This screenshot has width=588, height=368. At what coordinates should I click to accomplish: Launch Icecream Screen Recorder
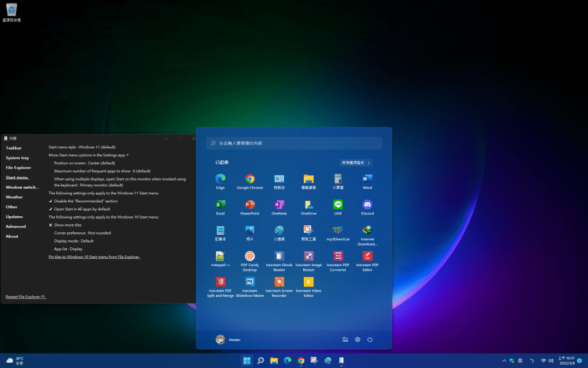tap(279, 282)
